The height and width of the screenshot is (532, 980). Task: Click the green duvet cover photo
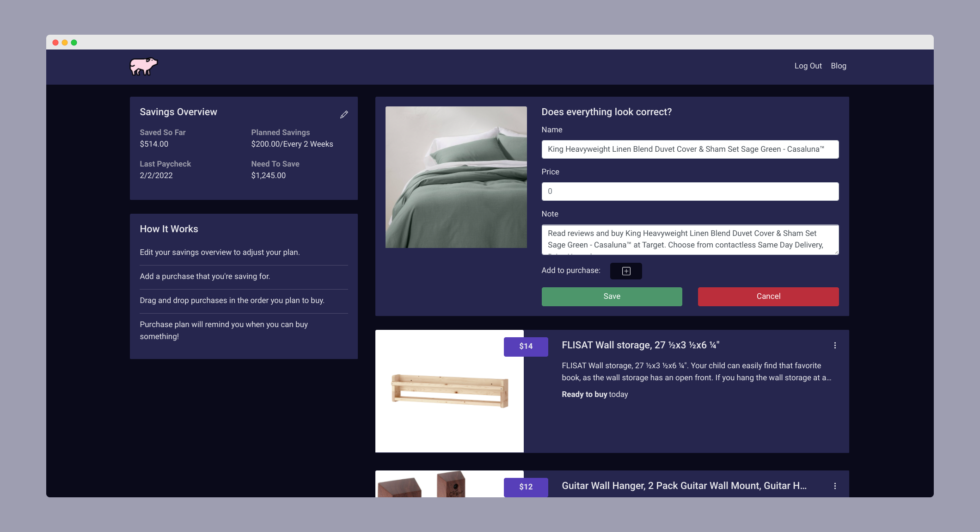click(x=456, y=177)
